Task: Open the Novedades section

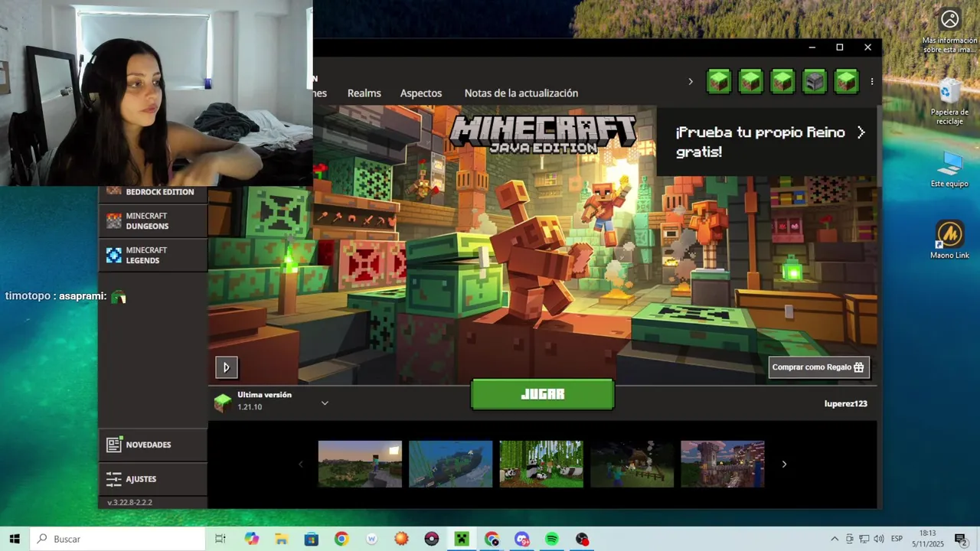Action: [153, 445]
